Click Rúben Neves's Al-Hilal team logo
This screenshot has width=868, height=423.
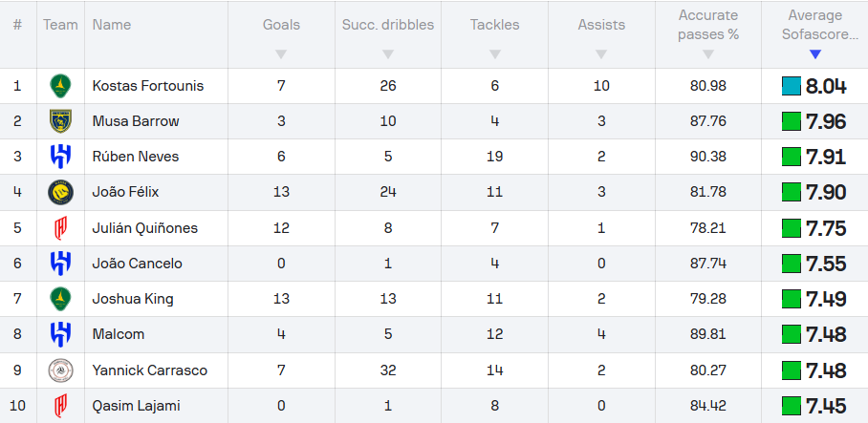point(61,157)
